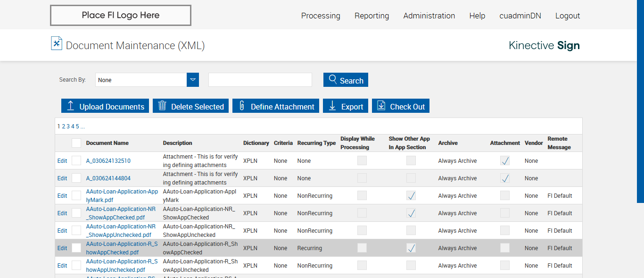Screen dimensions: 644x278
Task: Click the paperclip Define Attachment icon
Action: (x=242, y=106)
